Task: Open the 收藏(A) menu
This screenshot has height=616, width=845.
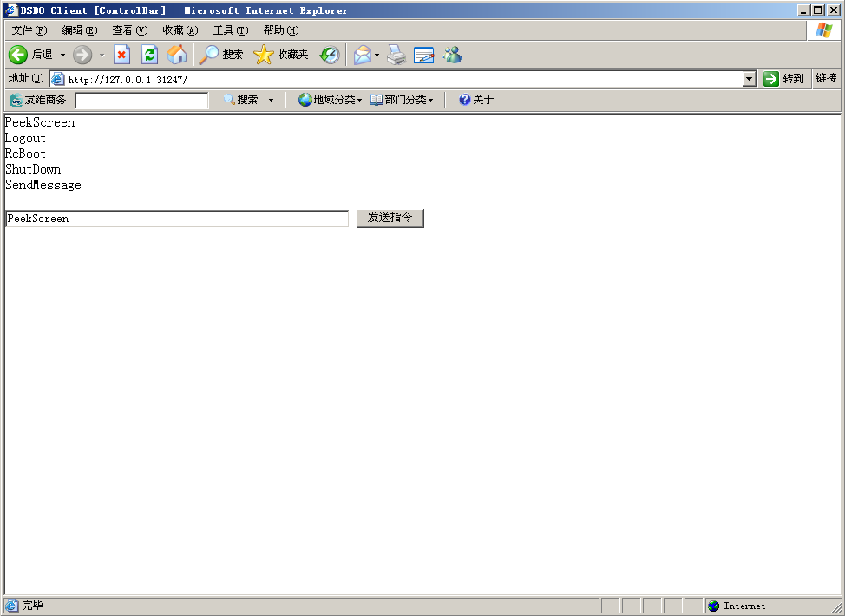Action: point(180,30)
